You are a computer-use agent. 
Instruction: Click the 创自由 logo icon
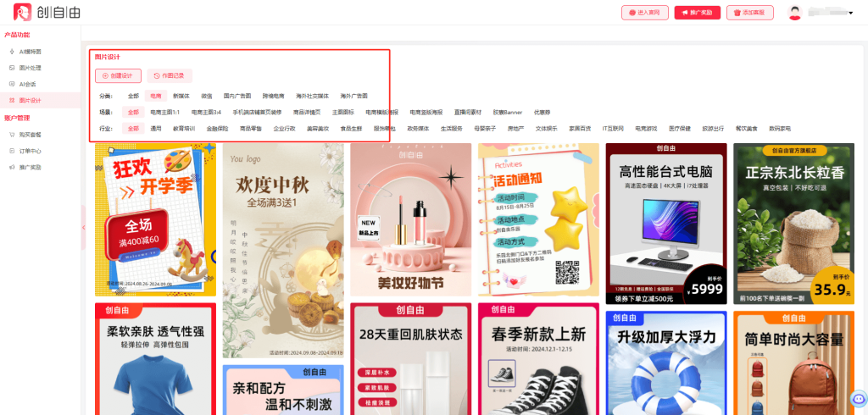coord(23,13)
